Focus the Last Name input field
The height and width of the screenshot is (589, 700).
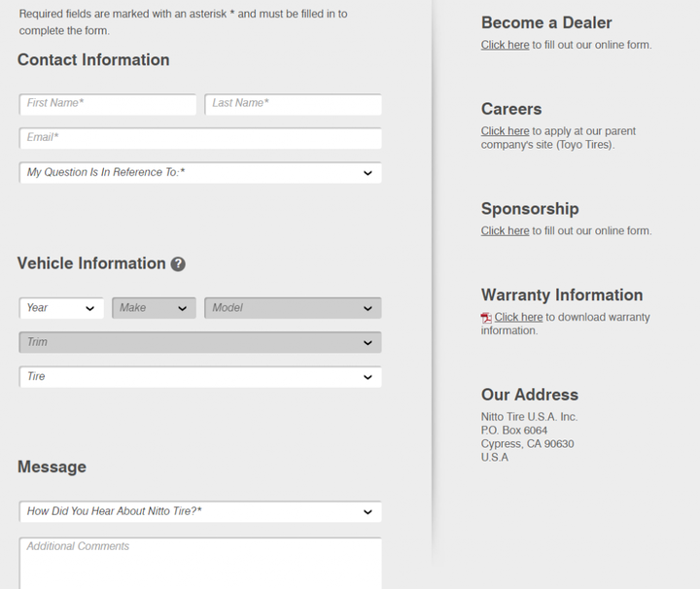point(293,104)
